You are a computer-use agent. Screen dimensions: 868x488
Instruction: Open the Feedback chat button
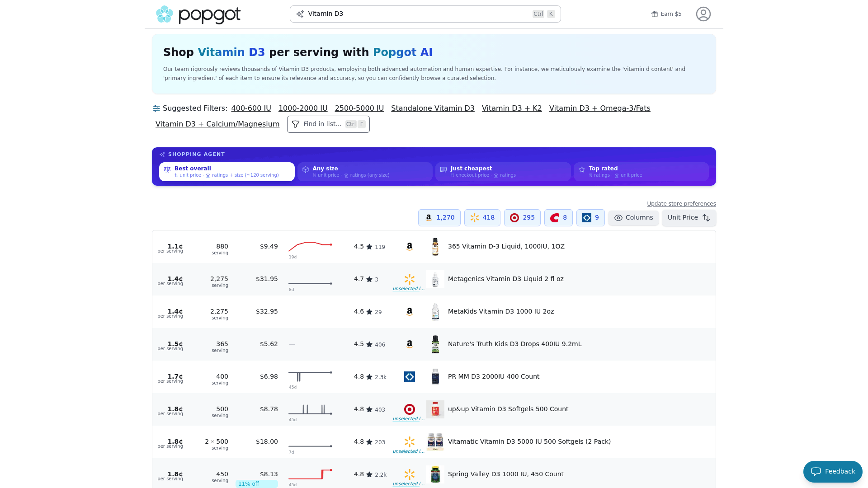(x=833, y=472)
